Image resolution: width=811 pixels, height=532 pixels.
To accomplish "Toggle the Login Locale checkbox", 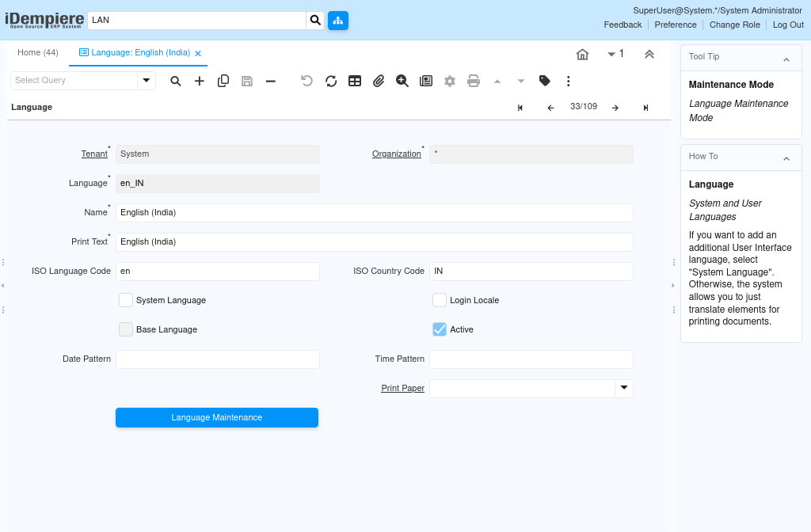I will [x=440, y=300].
